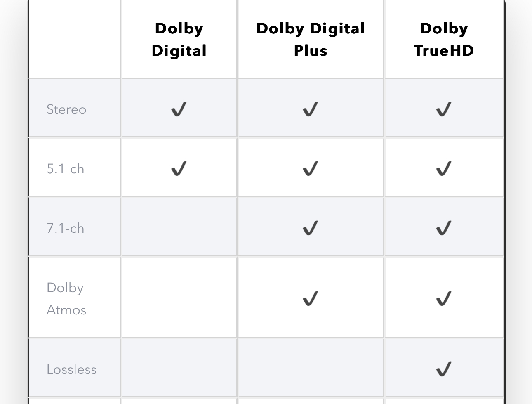This screenshot has height=404, width=532.
Task: Click the 7.1-ch row label
Action: tap(66, 228)
